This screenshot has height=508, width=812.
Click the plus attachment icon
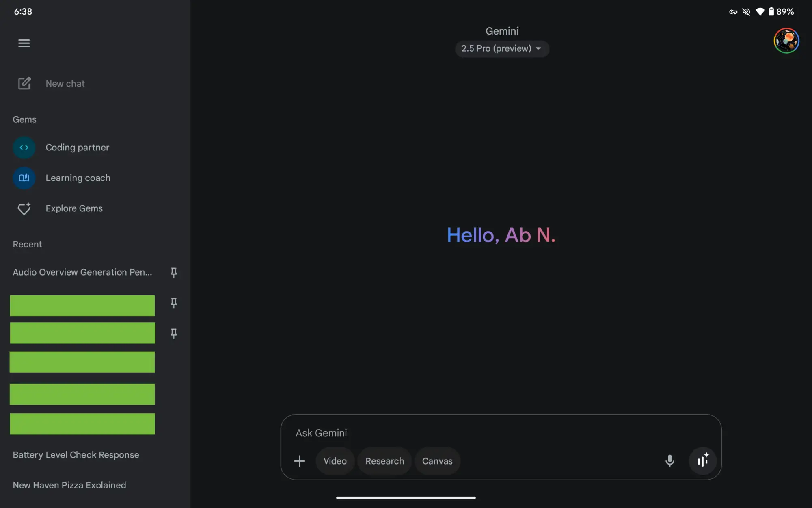pos(299,461)
